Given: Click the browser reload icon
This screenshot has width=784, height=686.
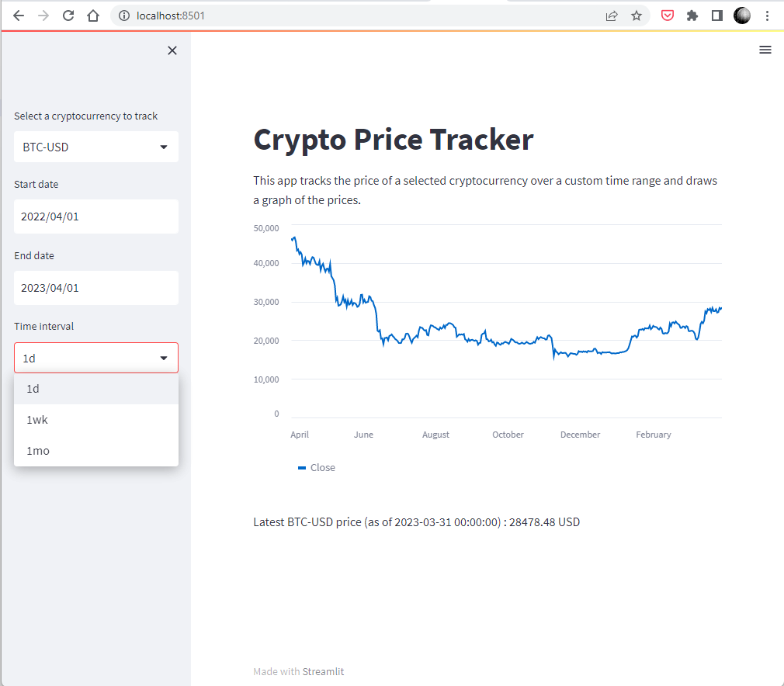Looking at the screenshot, I should point(68,16).
